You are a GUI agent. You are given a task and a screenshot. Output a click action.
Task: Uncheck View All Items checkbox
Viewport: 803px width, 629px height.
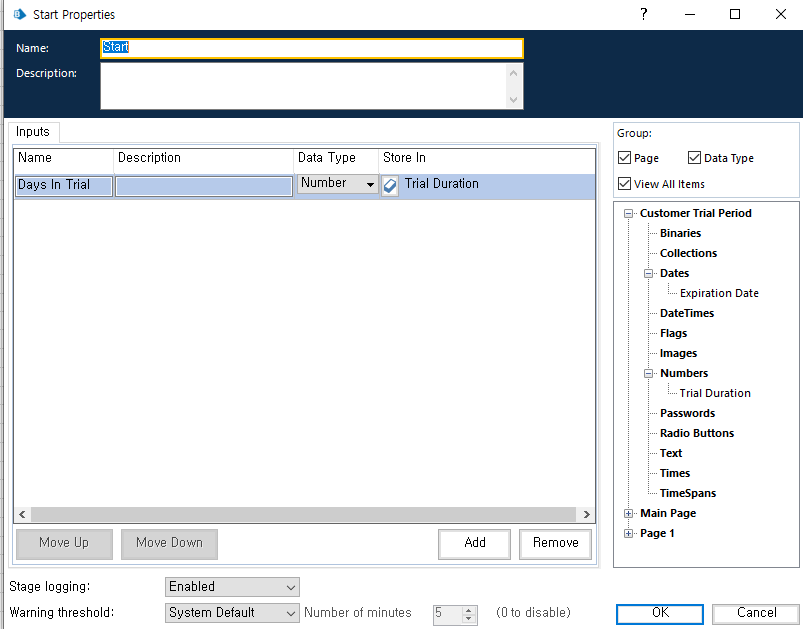tap(624, 183)
